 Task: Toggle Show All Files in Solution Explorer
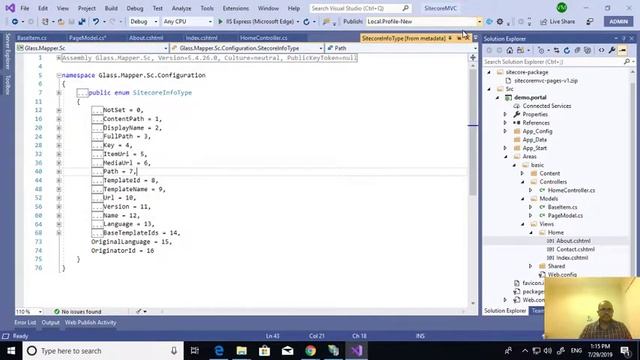coord(587,50)
